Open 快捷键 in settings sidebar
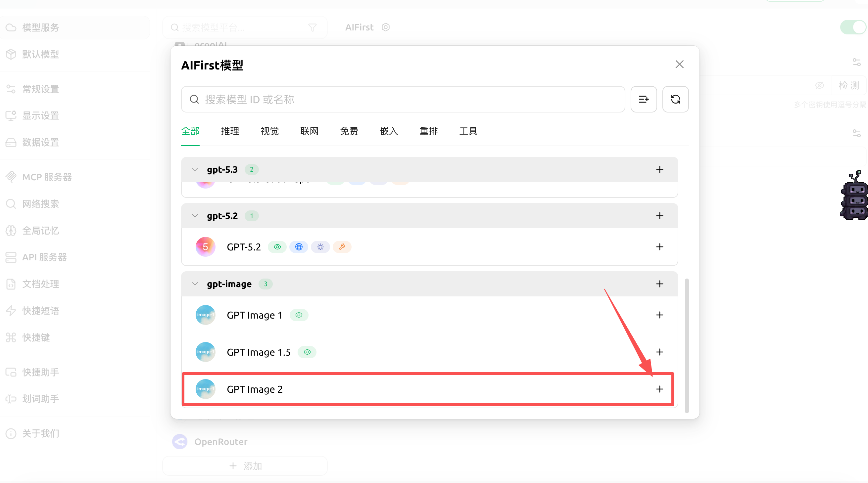Image resolution: width=868 pixels, height=483 pixels. pyautogui.click(x=75, y=337)
